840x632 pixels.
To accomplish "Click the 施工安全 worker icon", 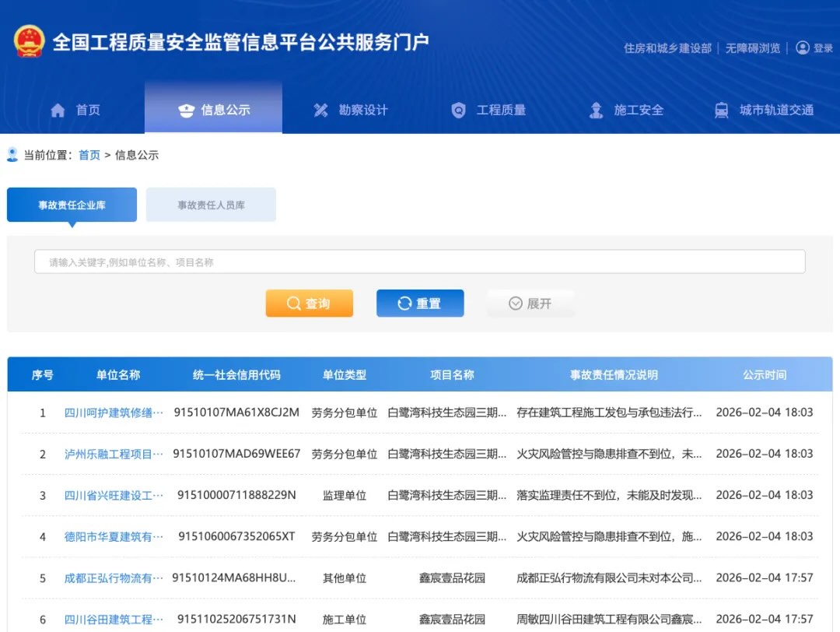I will point(596,111).
